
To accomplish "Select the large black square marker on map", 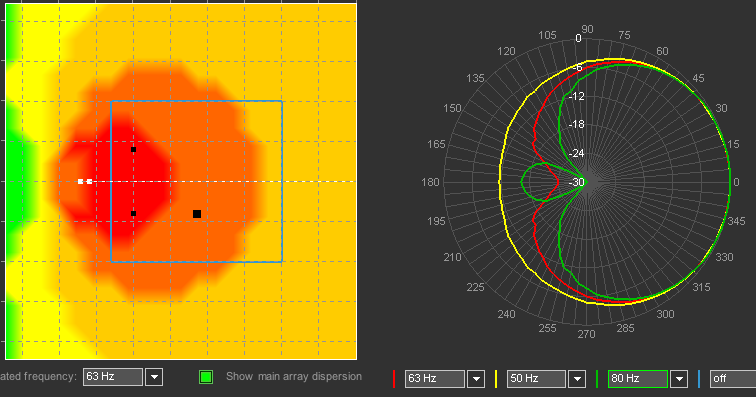I will point(197,214).
